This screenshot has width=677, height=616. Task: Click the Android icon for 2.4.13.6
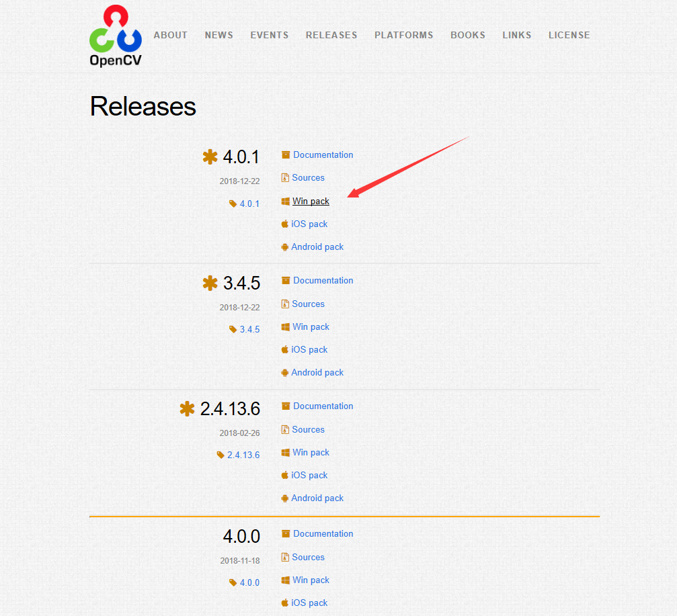[284, 498]
